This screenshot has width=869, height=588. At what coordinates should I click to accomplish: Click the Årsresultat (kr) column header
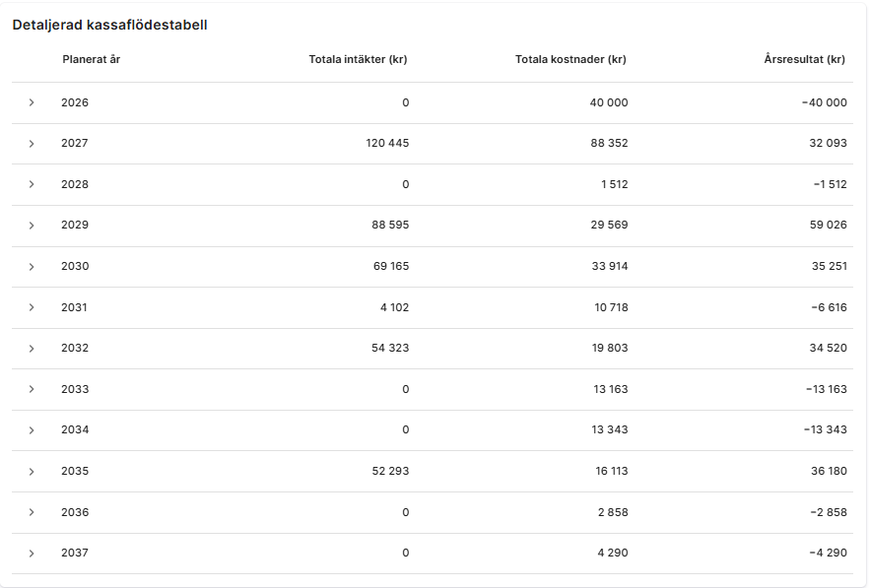coord(805,59)
